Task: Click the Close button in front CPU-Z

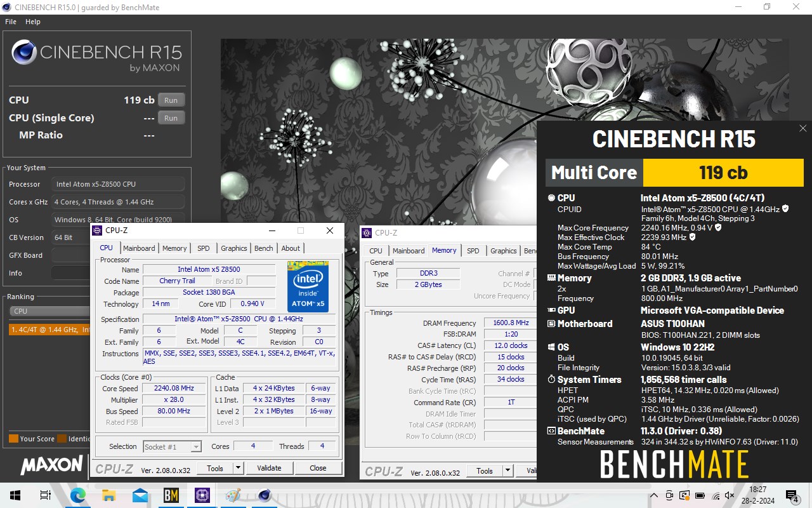Action: 318,468
